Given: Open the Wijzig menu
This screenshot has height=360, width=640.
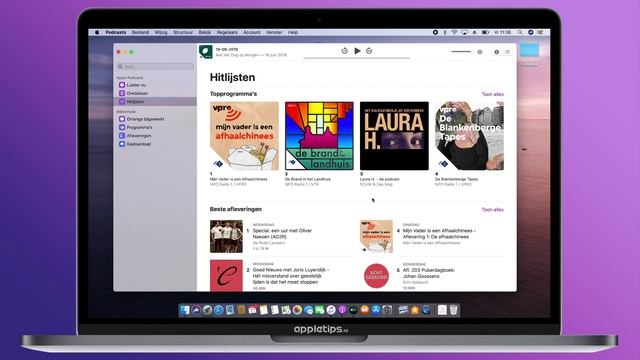Looking at the screenshot, I should point(161,32).
